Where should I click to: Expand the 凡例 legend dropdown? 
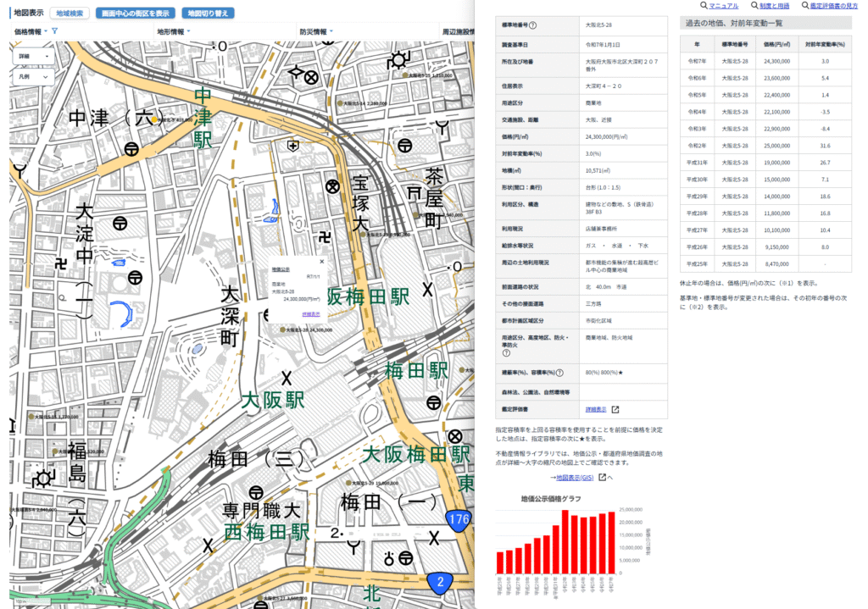[x=33, y=76]
